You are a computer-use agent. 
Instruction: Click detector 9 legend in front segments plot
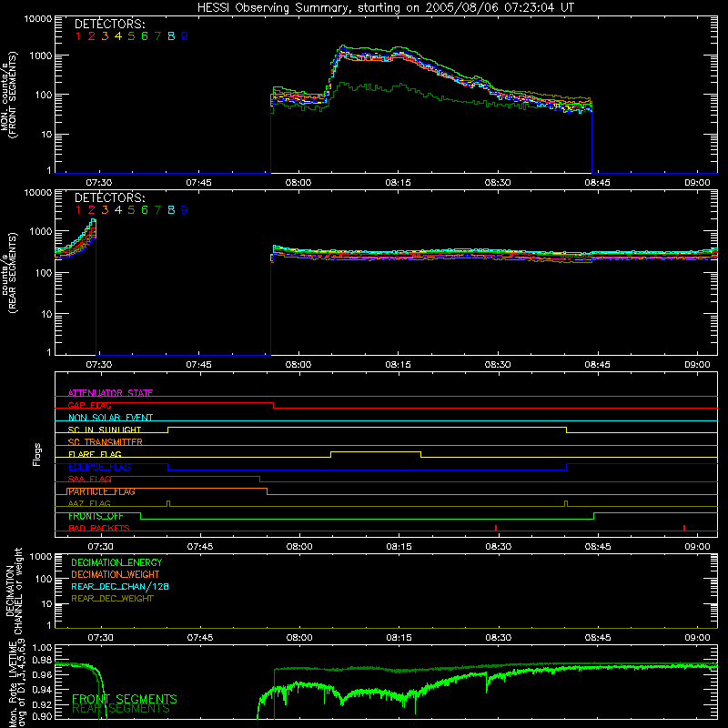[185, 36]
